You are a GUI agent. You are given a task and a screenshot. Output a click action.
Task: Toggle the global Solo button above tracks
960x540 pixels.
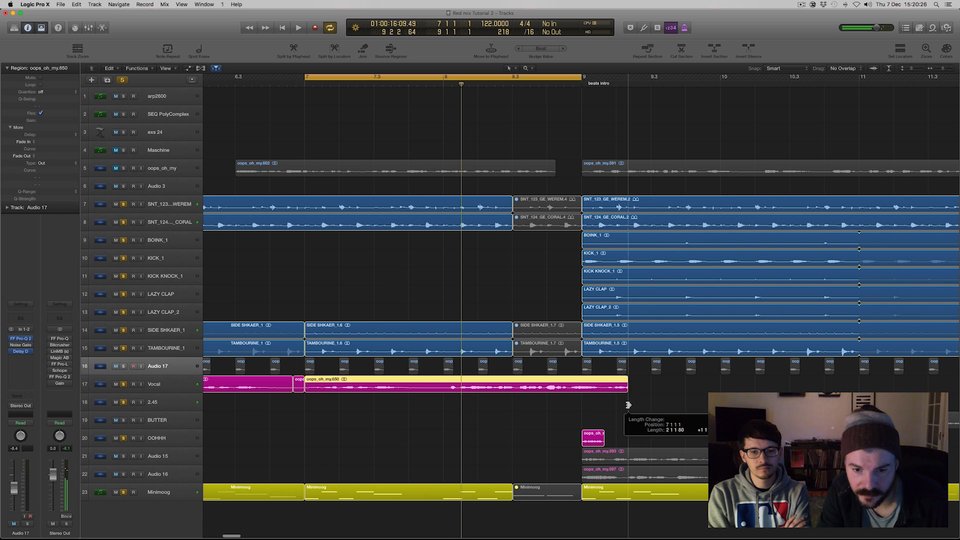122,80
